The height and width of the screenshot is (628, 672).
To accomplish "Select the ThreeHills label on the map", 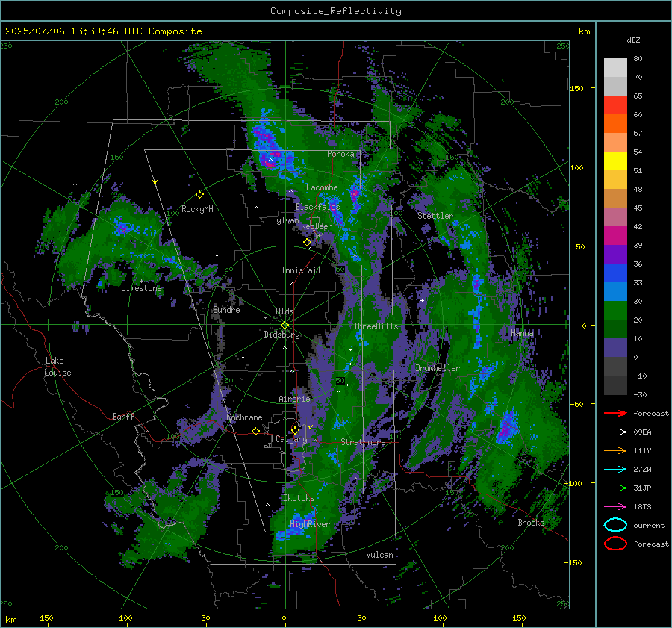I will [x=376, y=326].
